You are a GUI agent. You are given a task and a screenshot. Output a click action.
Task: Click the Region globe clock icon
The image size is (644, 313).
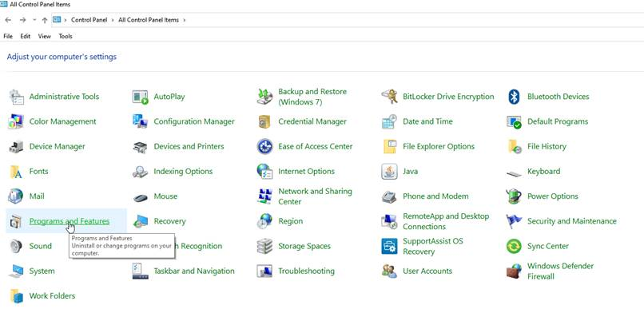(x=264, y=221)
